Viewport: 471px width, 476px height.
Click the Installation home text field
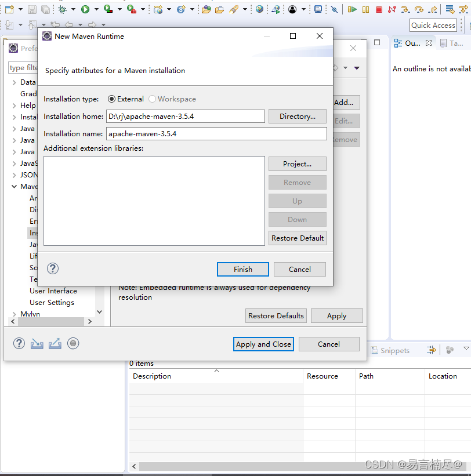(x=185, y=117)
